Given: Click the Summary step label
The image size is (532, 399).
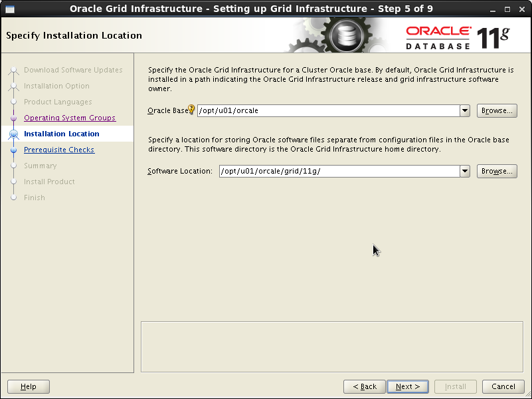Looking at the screenshot, I should [x=40, y=166].
